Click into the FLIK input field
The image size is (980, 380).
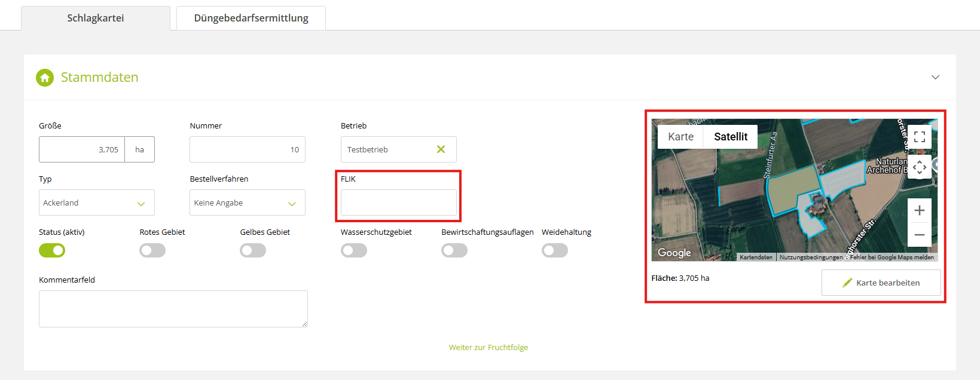(x=398, y=203)
